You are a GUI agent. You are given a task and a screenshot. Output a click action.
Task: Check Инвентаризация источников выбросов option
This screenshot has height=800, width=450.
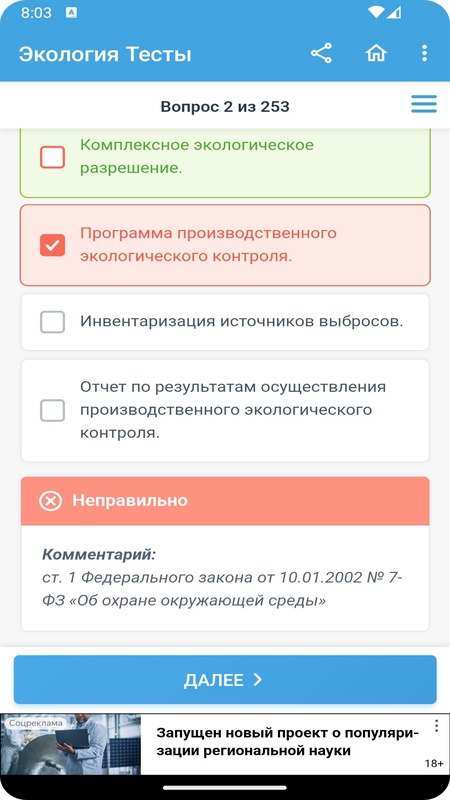(53, 322)
